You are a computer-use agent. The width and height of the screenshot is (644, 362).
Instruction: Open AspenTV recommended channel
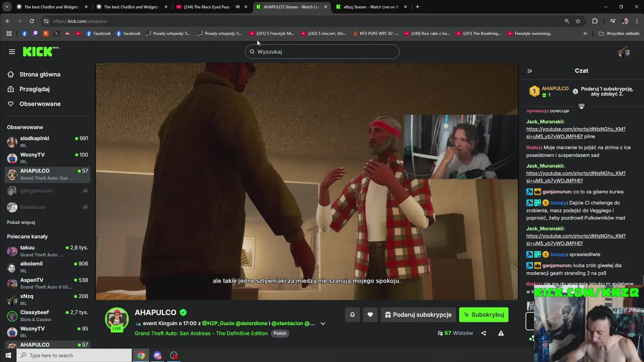point(47,283)
